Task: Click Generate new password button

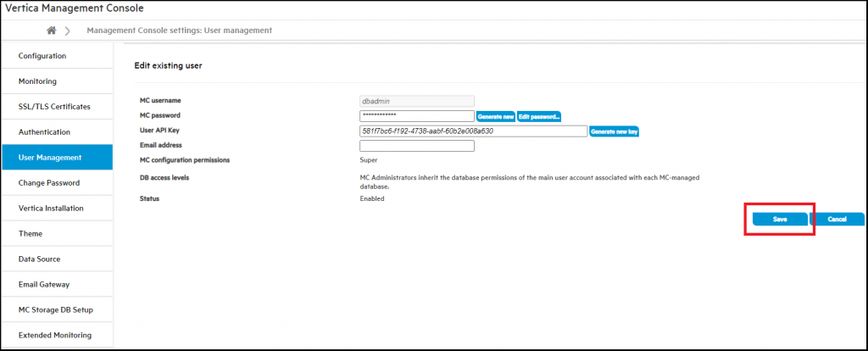Action: [x=496, y=116]
